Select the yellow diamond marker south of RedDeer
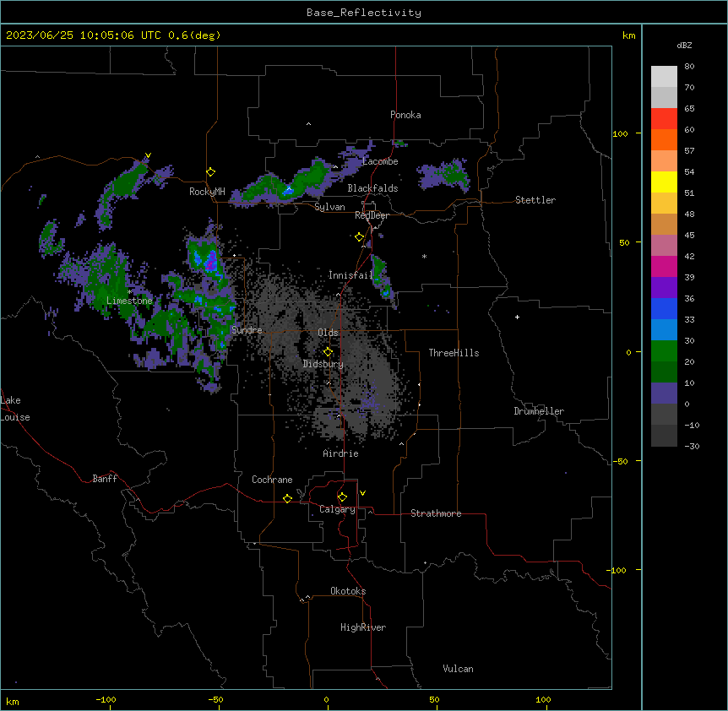Viewport: 728px width, 711px height. coord(359,237)
